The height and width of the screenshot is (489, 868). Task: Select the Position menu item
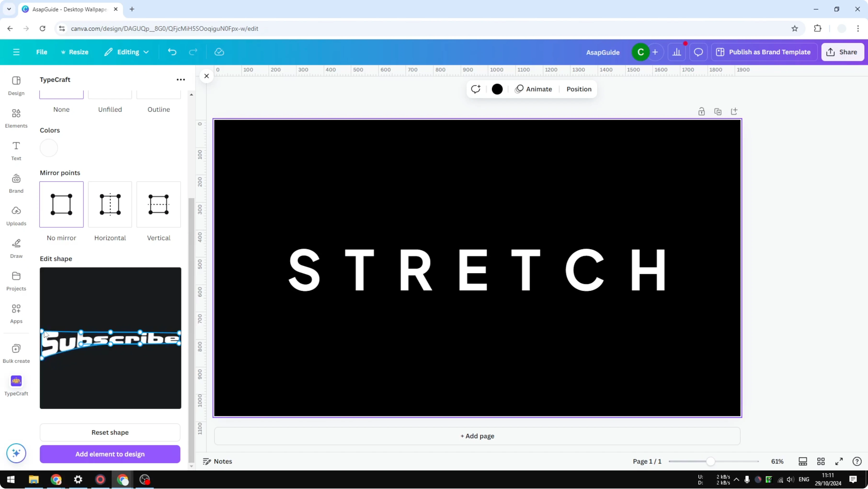(579, 89)
